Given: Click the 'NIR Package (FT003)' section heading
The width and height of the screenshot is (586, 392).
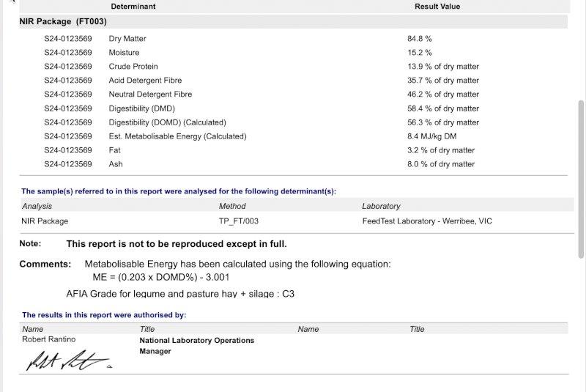Looking at the screenshot, I should tap(63, 21).
